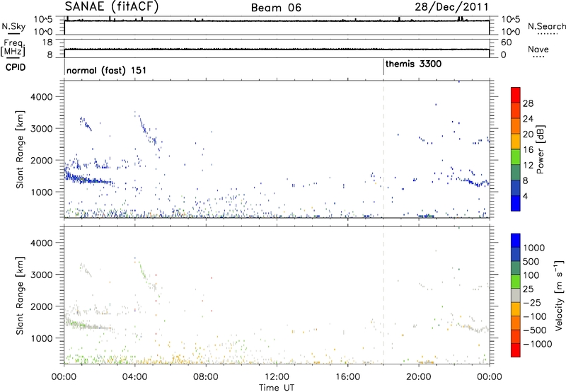This screenshot has width=566, height=392.
Task: Click the date 28/Dec/2011
Action: coord(451,6)
